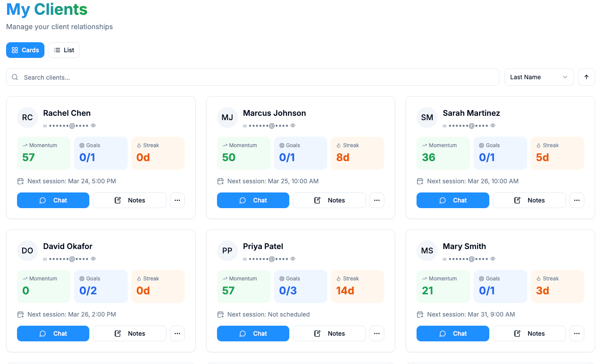This screenshot has width=610, height=364.
Task: Start chat with Sarah Martinez
Action: 453,200
